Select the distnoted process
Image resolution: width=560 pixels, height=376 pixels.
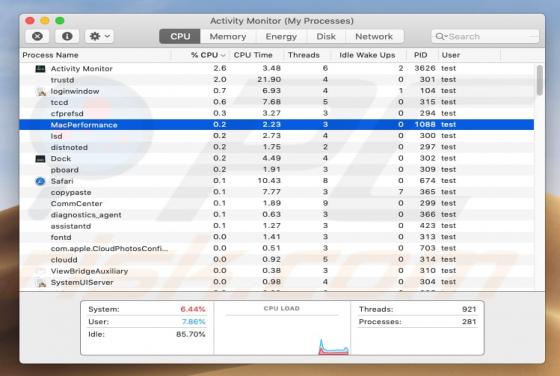tap(277, 147)
